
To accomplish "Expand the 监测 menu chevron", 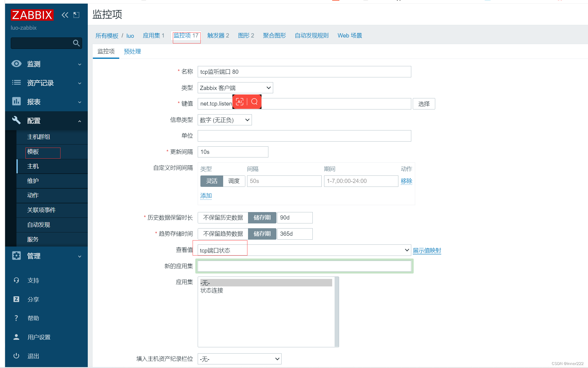I will pyautogui.click(x=80, y=64).
